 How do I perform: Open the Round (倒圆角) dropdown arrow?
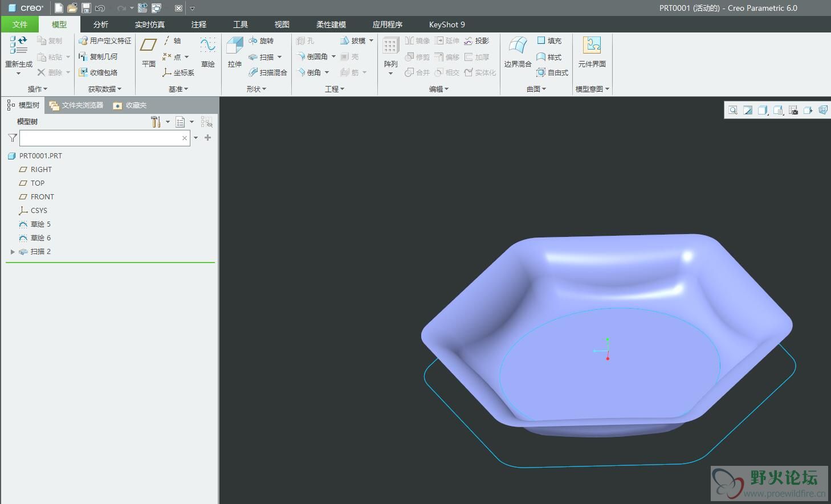point(333,57)
